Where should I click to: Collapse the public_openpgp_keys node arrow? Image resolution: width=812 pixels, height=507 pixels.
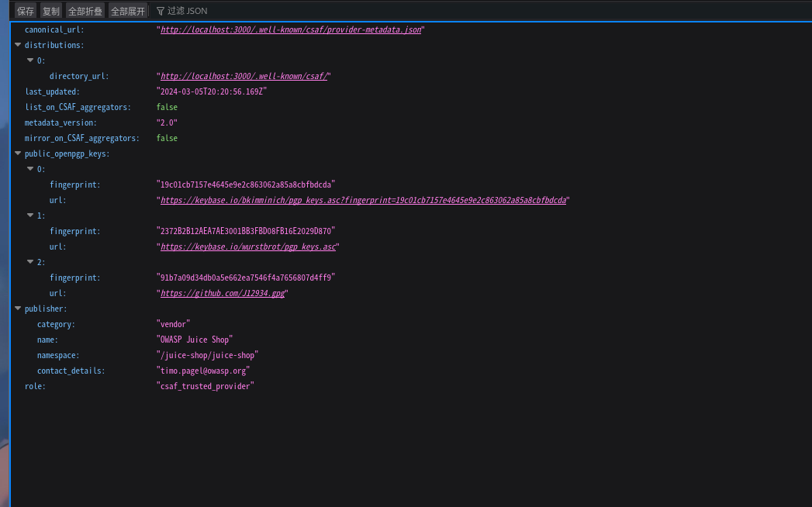[18, 153]
